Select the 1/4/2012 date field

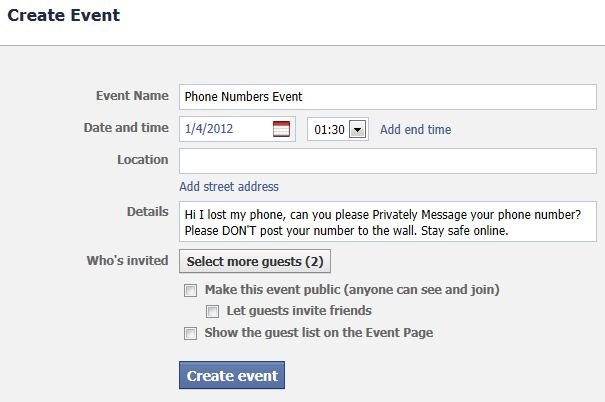pos(237,129)
